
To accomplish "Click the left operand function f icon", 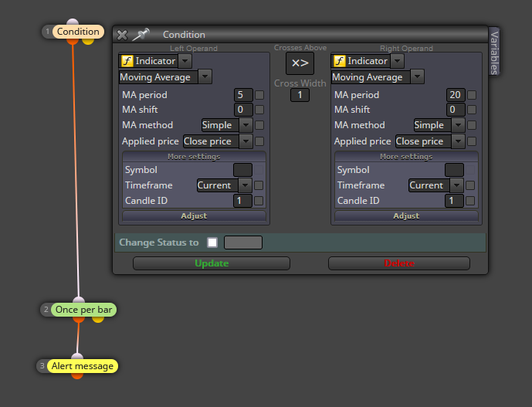I will [127, 61].
